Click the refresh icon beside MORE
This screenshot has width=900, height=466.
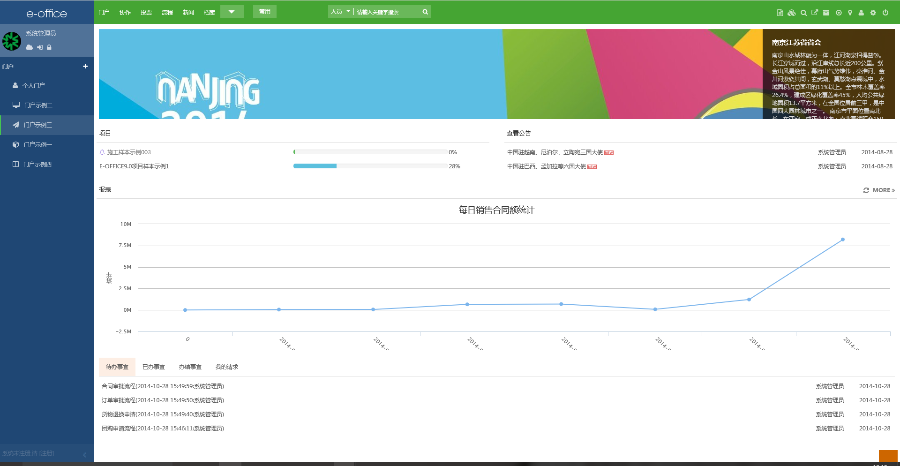(x=866, y=190)
